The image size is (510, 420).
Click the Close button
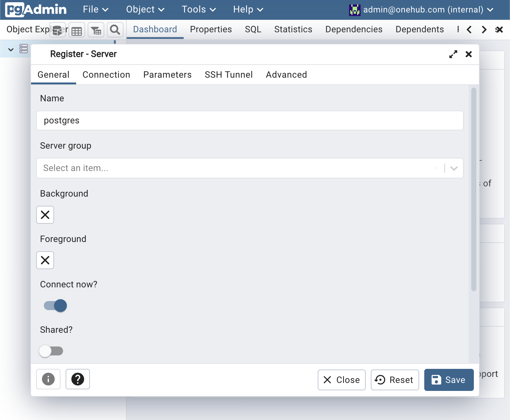tap(342, 380)
